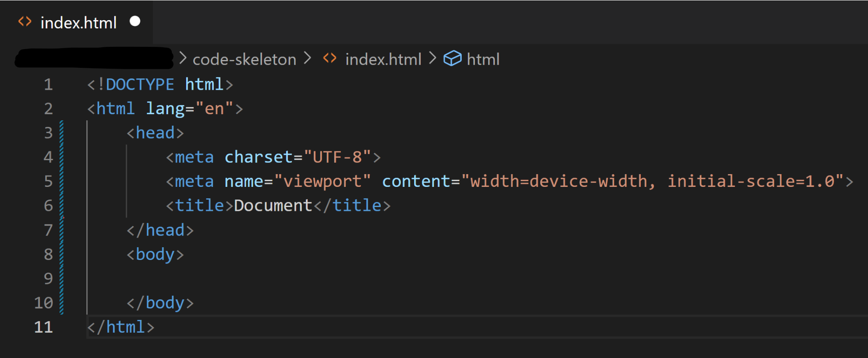Click the lang attribute on line 2
Screen dimensions: 868x358
pos(165,109)
